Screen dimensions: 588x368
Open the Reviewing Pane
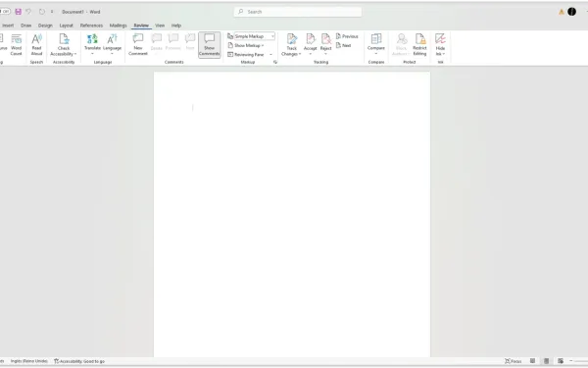[246, 54]
